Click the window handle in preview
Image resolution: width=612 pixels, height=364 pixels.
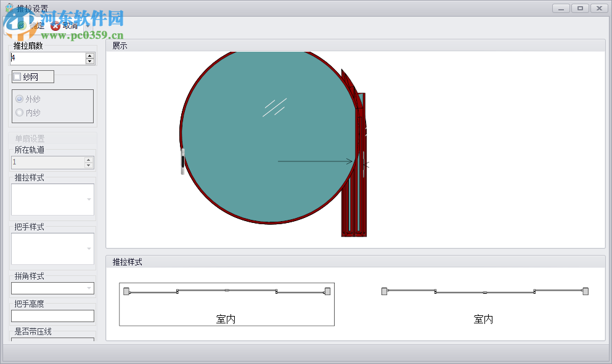point(182,161)
